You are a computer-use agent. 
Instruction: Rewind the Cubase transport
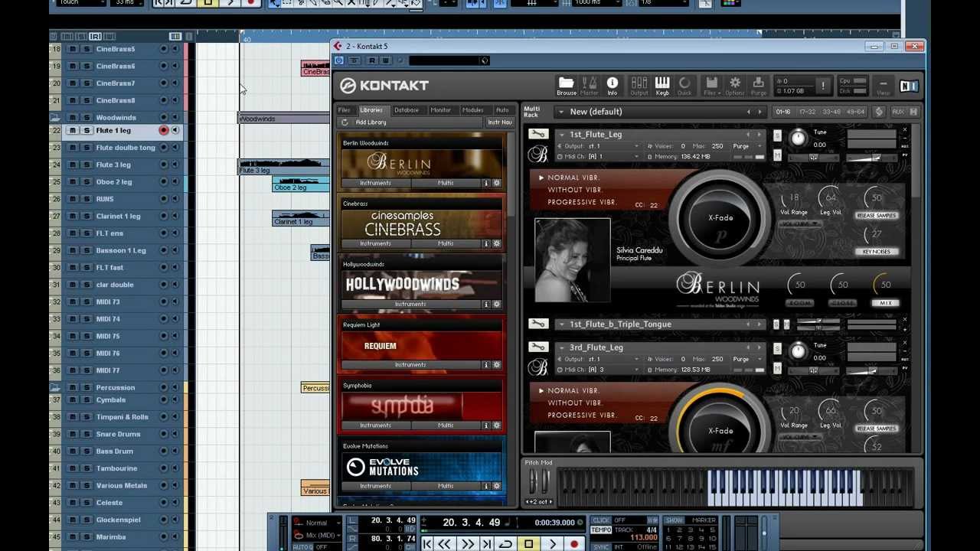[x=444, y=544]
